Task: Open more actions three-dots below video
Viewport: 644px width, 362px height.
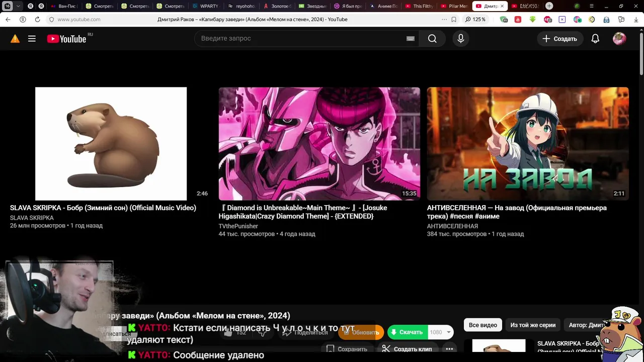Action: pyautogui.click(x=449, y=349)
